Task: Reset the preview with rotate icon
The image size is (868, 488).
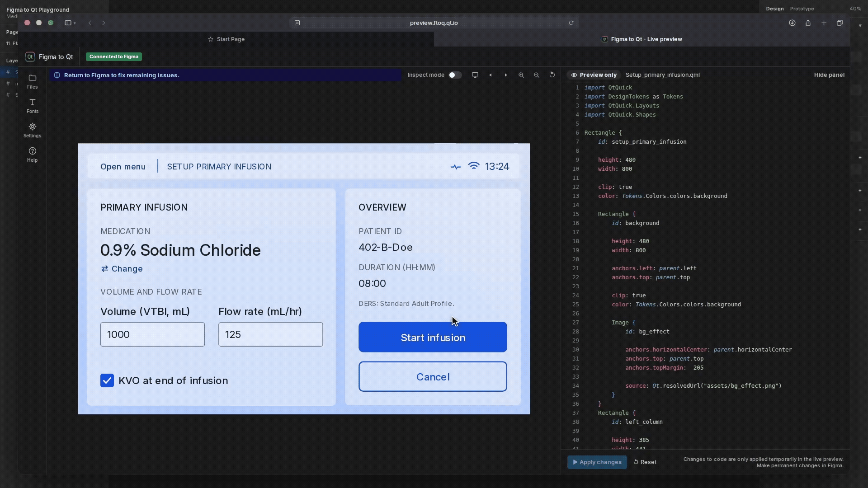Action: (x=552, y=75)
